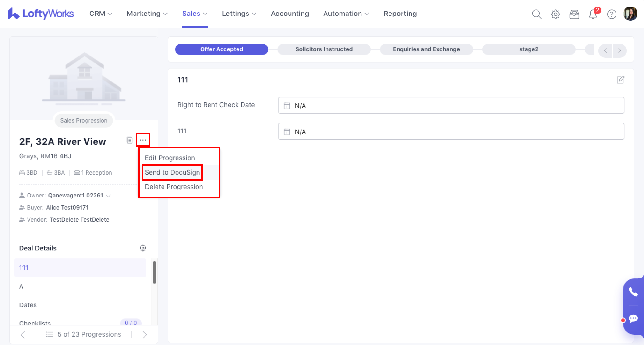Viewport: 644px width, 345px height.
Task: Open the chat bubble floating widget
Action: (633, 318)
